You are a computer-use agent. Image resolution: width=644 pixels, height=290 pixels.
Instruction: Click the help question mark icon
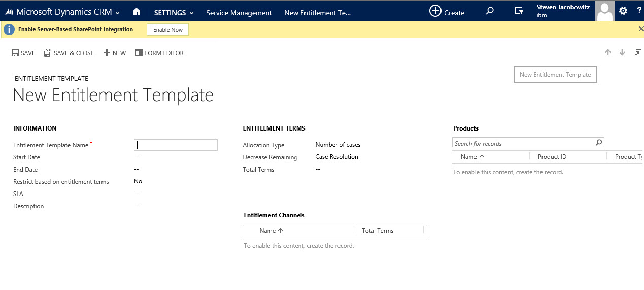(x=639, y=11)
